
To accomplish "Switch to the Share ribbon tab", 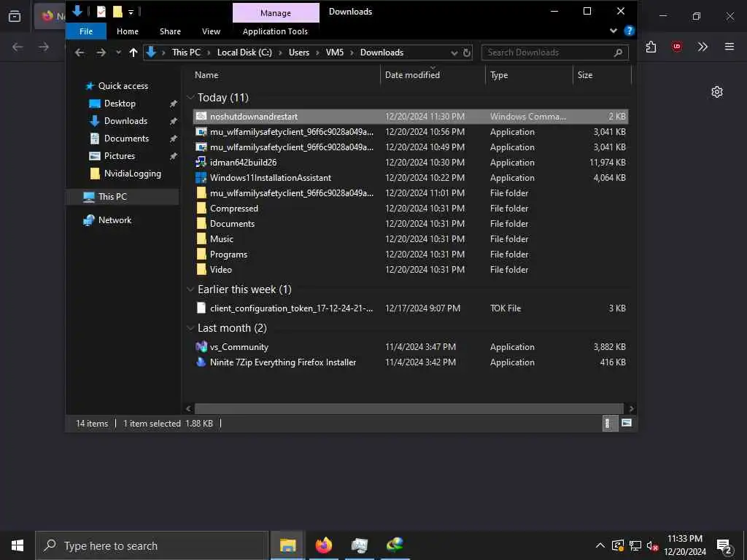I will [170, 31].
